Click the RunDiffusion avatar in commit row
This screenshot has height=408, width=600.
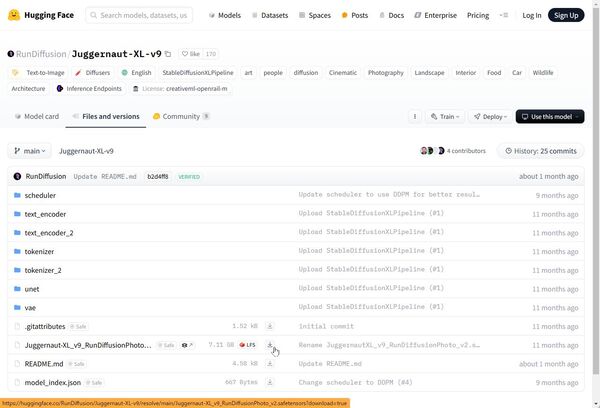coord(17,176)
